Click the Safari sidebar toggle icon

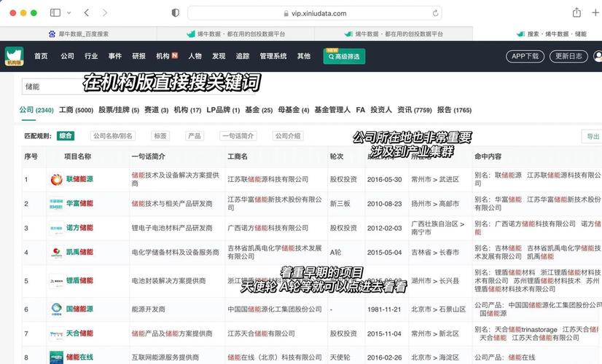pos(55,12)
